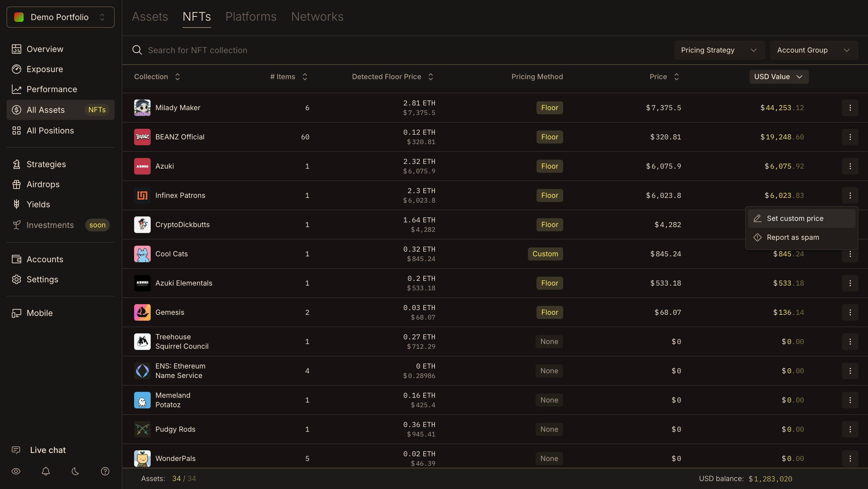Open the three-dot menu for Infinex Patrons
This screenshot has height=489, width=868.
point(850,195)
